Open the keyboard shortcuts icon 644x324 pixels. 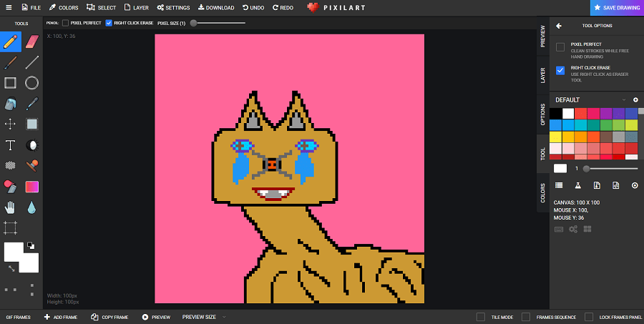tap(559, 229)
